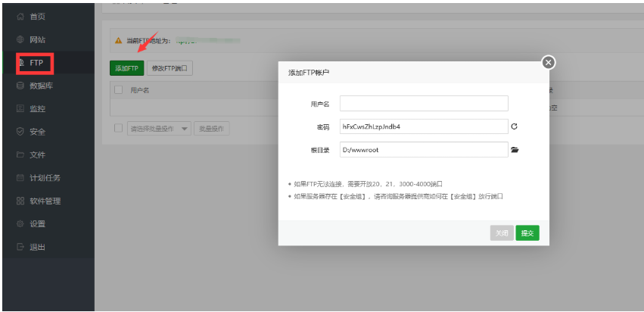Expand the 请选择批量操作 dropdown
The image size is (644, 312).
(x=159, y=129)
